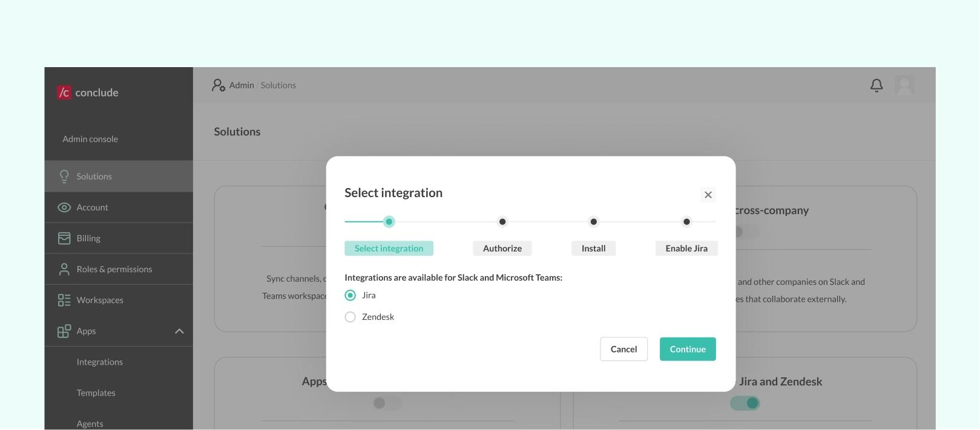The width and height of the screenshot is (980, 430).
Task: Select the Zendesk radio button
Action: pos(350,317)
